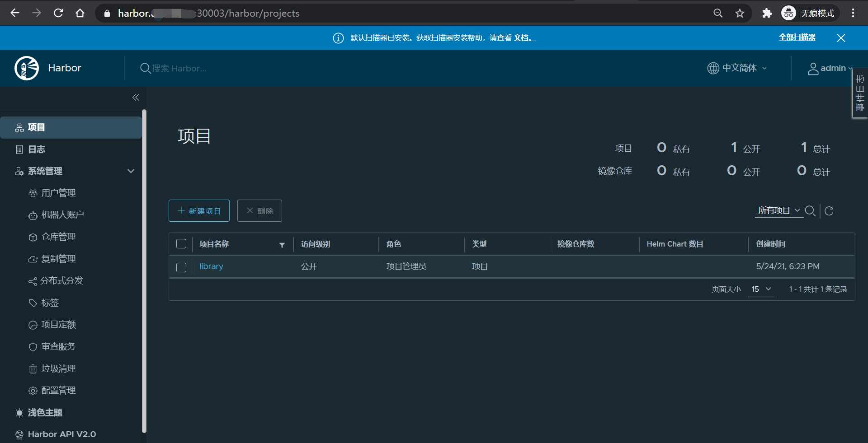
Task: Open 项目 in the sidebar
Action: point(71,127)
